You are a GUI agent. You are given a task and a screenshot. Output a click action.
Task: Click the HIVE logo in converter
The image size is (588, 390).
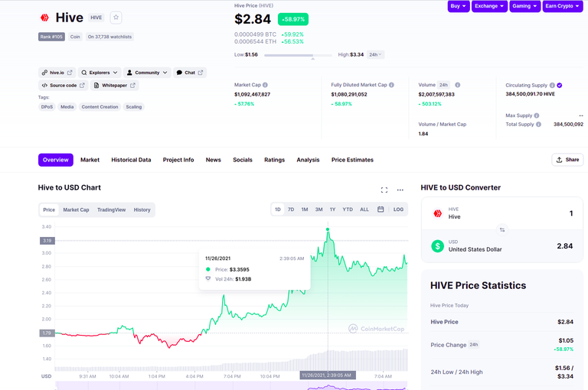click(438, 213)
